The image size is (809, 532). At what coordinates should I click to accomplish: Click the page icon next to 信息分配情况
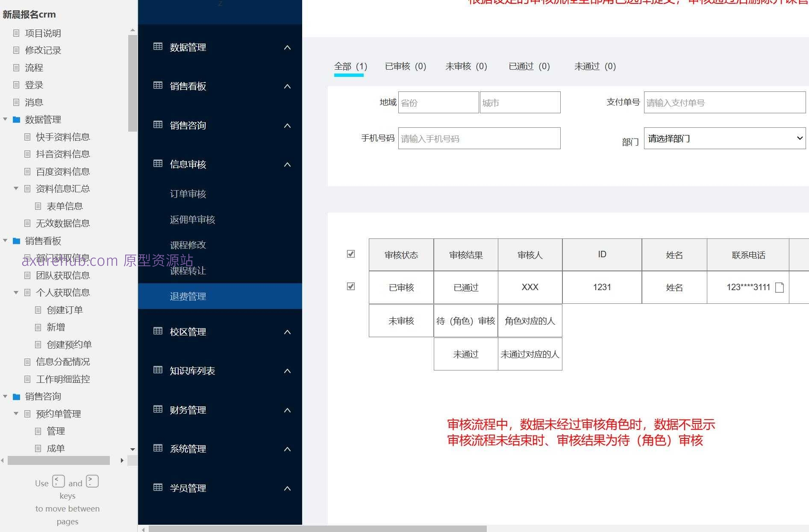27,362
